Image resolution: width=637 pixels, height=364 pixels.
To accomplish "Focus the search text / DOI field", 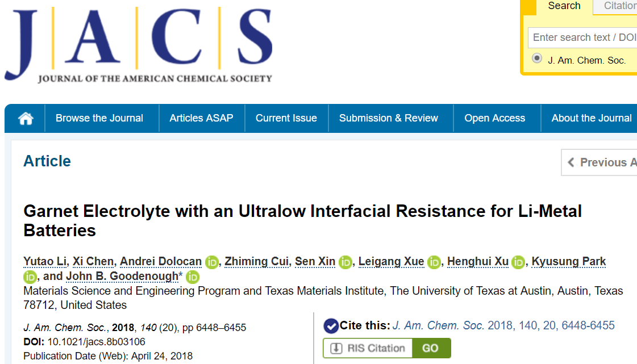I will click(582, 37).
